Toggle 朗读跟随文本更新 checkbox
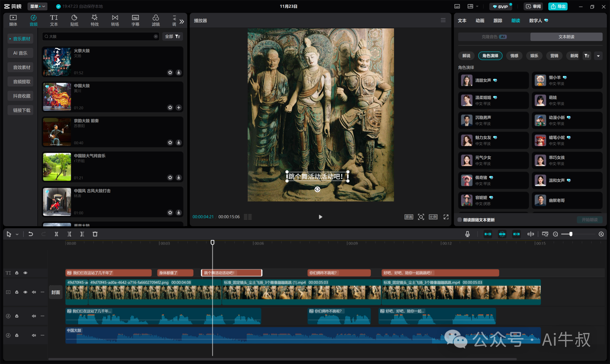 coord(460,220)
